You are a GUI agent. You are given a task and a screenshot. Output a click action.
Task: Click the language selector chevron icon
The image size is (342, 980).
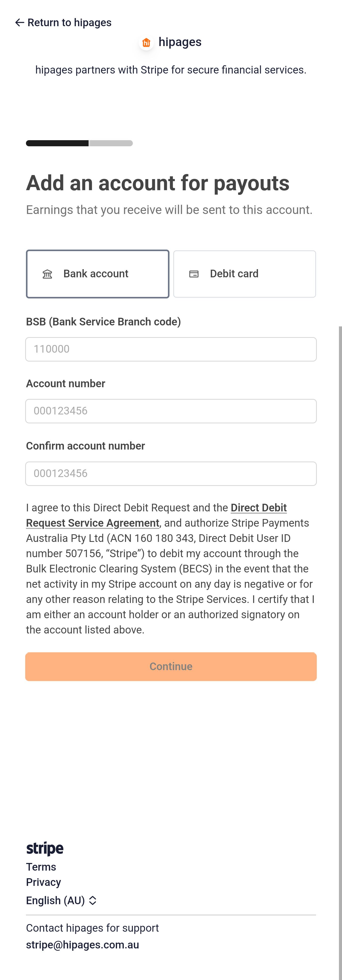[92, 900]
